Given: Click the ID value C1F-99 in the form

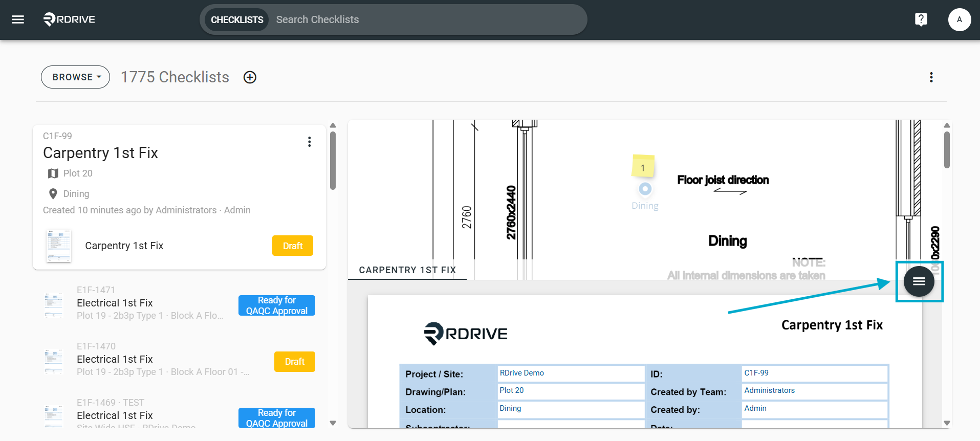Looking at the screenshot, I should tap(756, 373).
